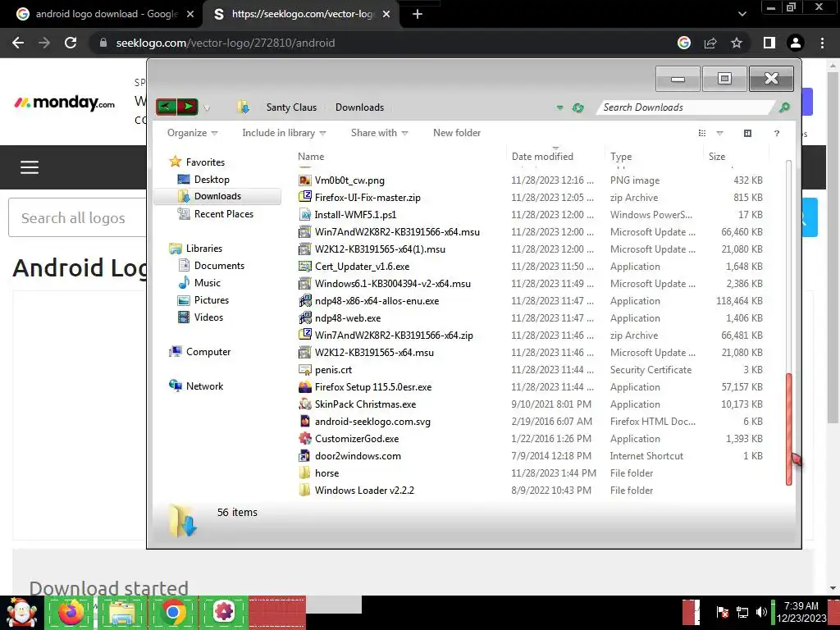Click the red vertical scrollbar thumb in Explorer

coord(788,429)
